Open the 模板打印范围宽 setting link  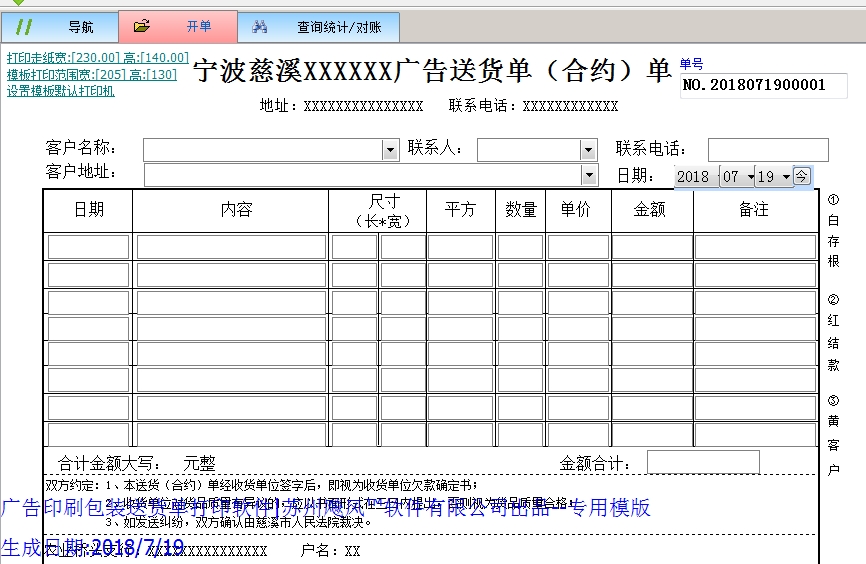tap(92, 75)
